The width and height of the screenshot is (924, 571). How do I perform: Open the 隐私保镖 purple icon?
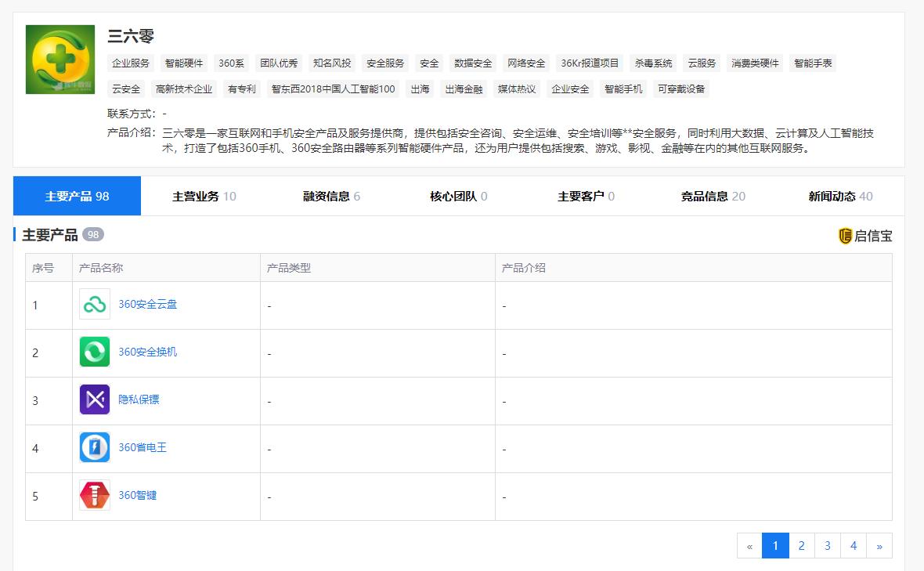click(x=94, y=401)
